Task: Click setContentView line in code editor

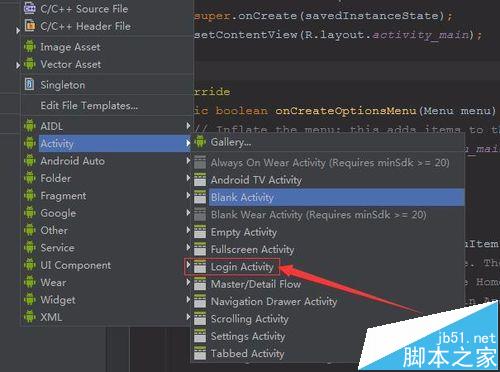Action: coord(338,35)
